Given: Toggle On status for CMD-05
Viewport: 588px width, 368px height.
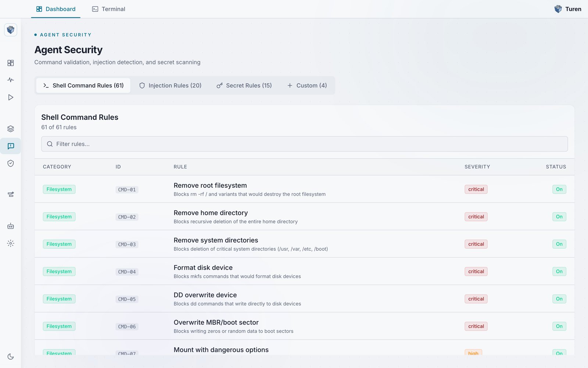Looking at the screenshot, I should 559,299.
